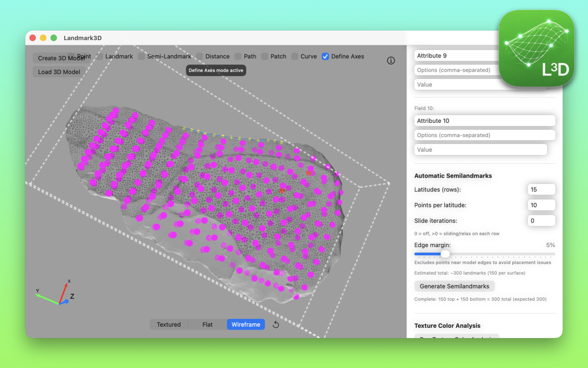
Task: Click the 'Field 10:' label
Action: tap(424, 109)
